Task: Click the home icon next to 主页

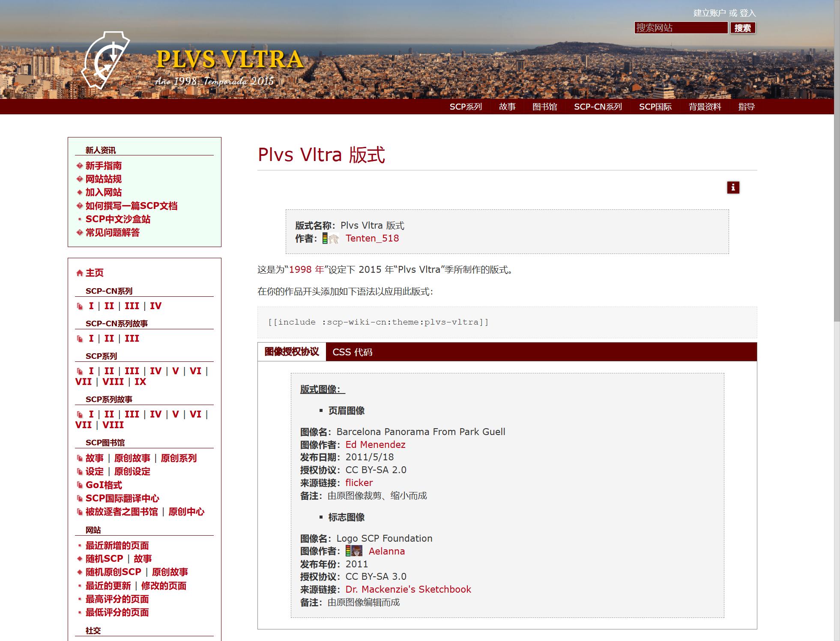Action: point(79,273)
